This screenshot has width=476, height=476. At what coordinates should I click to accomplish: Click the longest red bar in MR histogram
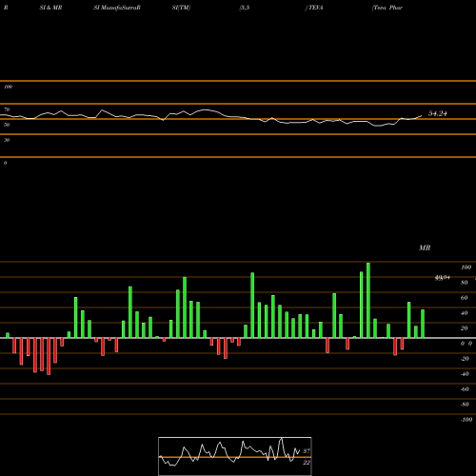click(x=49, y=356)
